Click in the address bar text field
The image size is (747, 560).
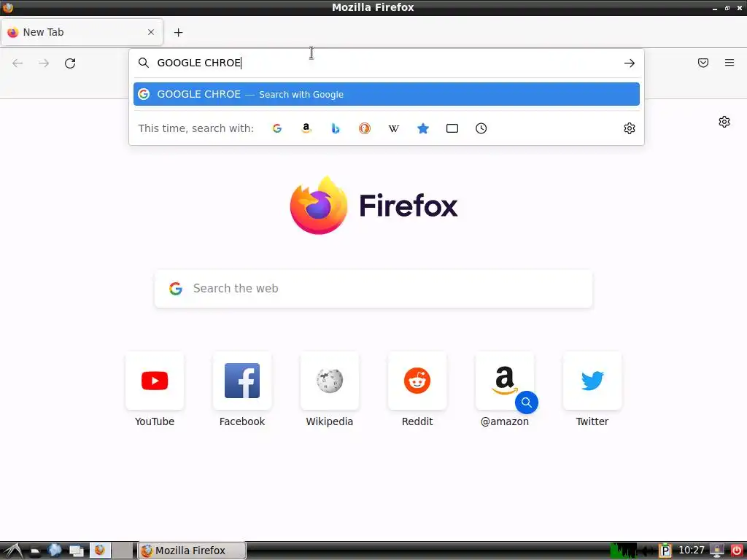387,63
